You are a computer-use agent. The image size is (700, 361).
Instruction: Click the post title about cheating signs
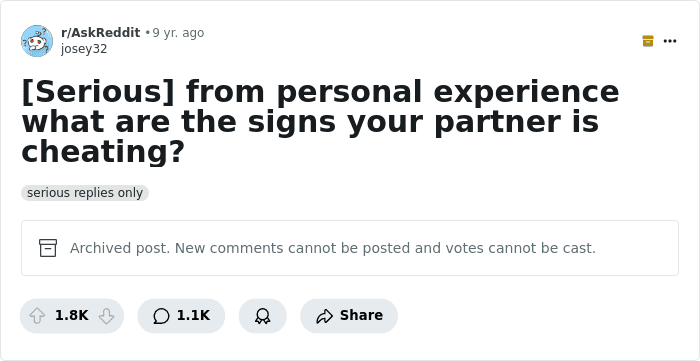(x=320, y=121)
